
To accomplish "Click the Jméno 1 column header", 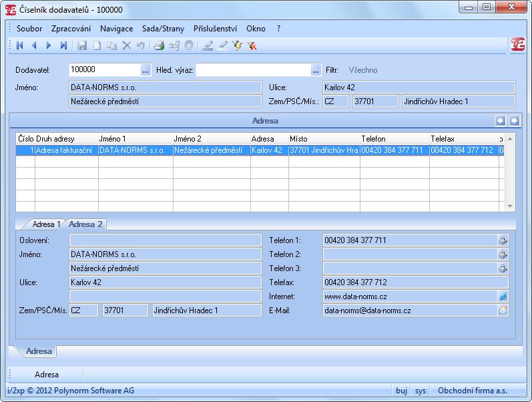I will tap(136, 139).
